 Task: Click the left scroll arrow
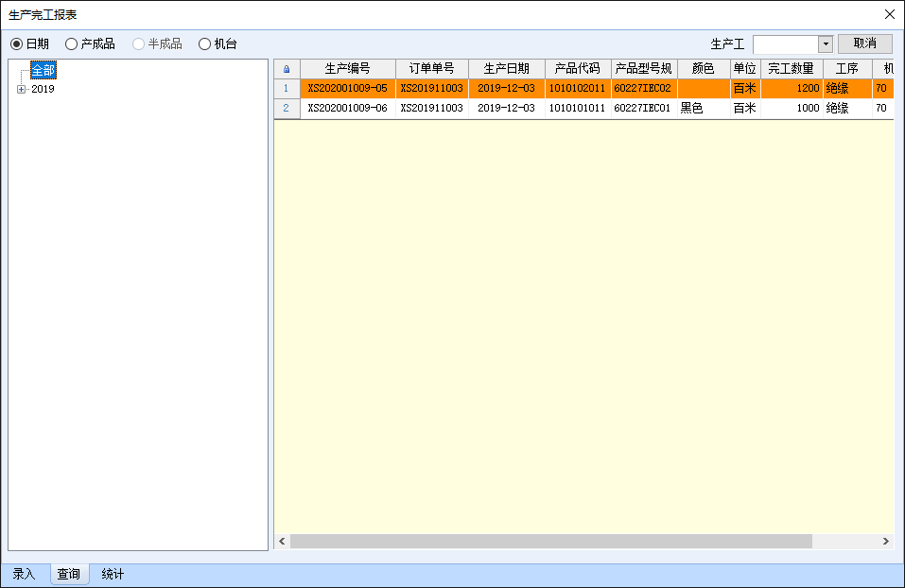pos(280,541)
